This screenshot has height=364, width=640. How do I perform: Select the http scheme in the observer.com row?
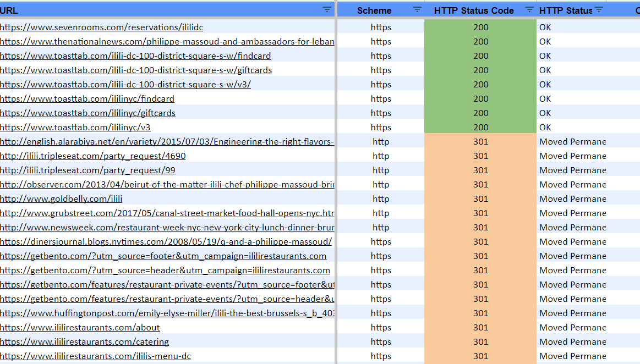pos(381,184)
